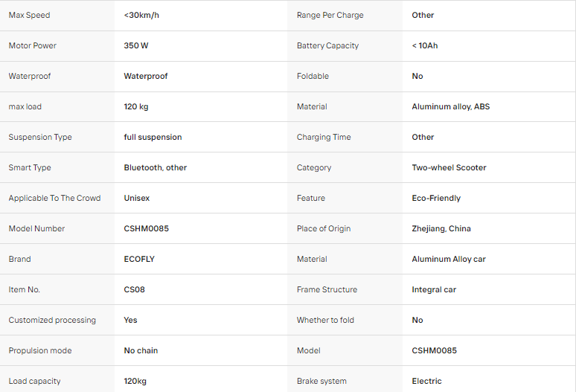The width and height of the screenshot is (576, 392).
Task: Click the full suspension value
Action: (153, 137)
